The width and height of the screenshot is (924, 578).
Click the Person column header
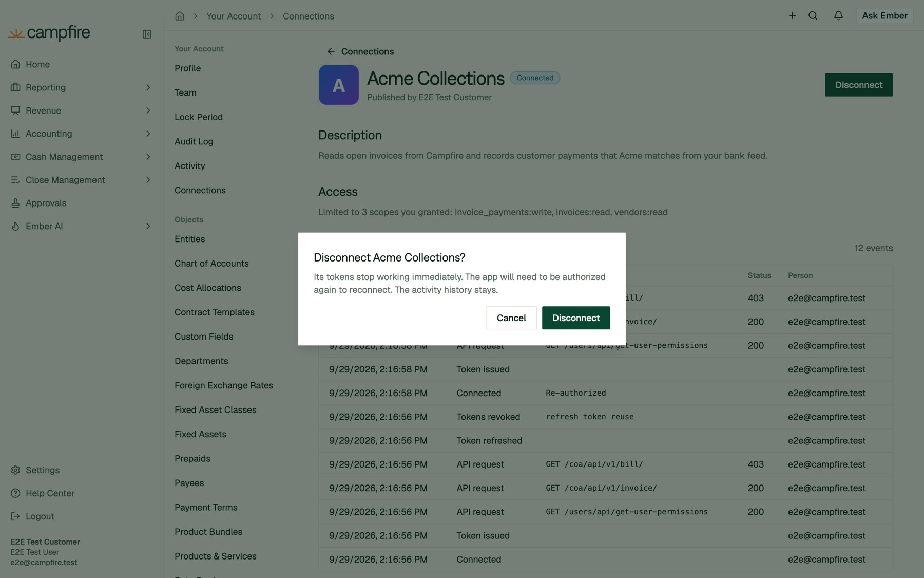tap(800, 275)
